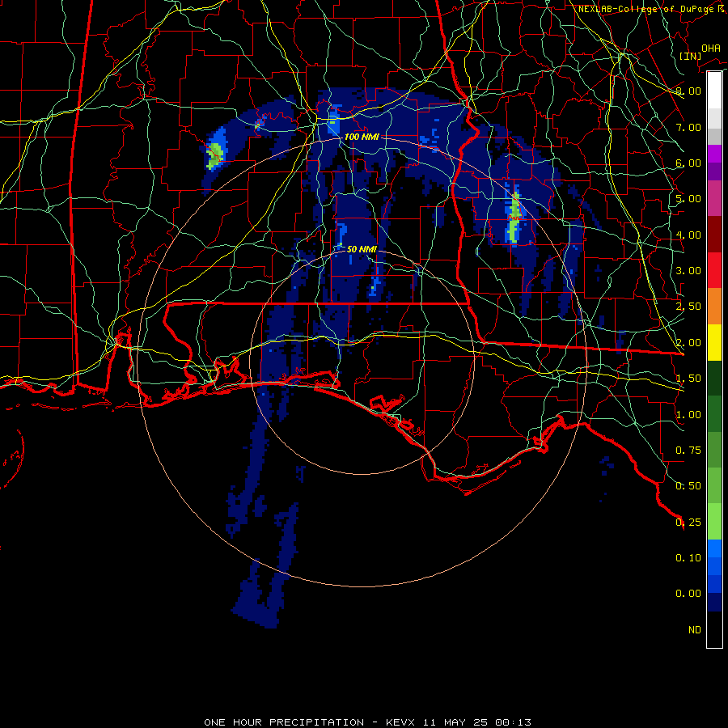728x728 pixels.
Task: Select the dark red legend swatch
Action: click(714, 235)
